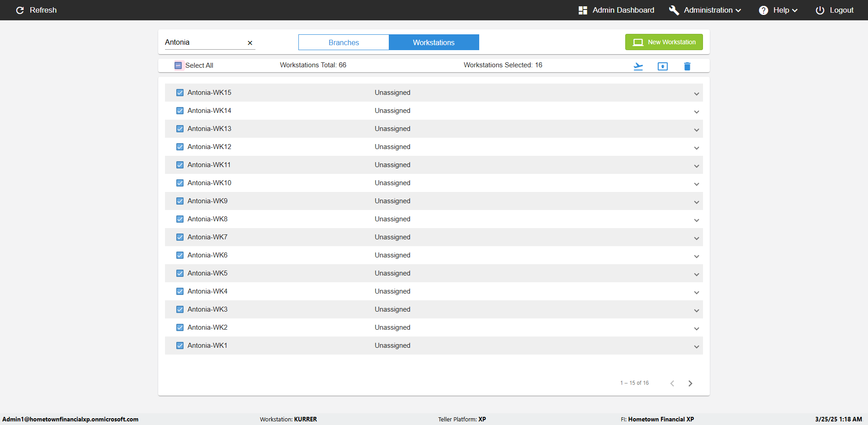Expand Antonia-WK7 row chevron

pos(697,238)
